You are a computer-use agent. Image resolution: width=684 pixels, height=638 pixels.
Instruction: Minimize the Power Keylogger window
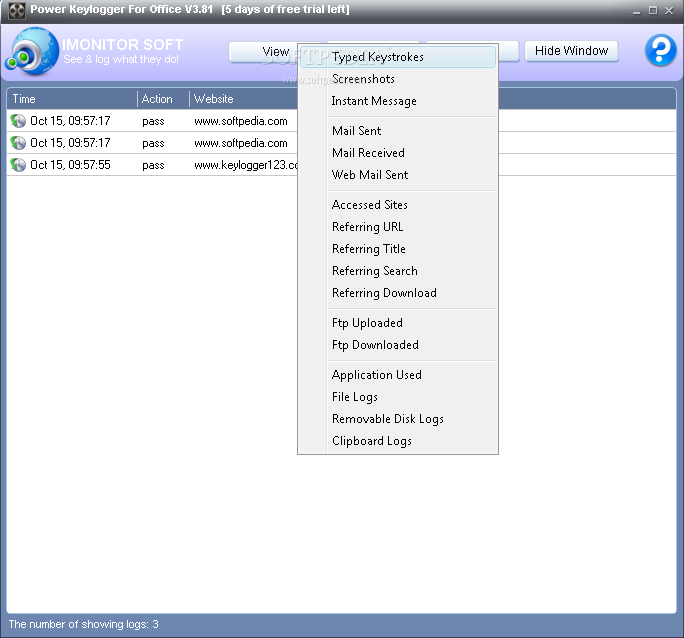pos(636,10)
